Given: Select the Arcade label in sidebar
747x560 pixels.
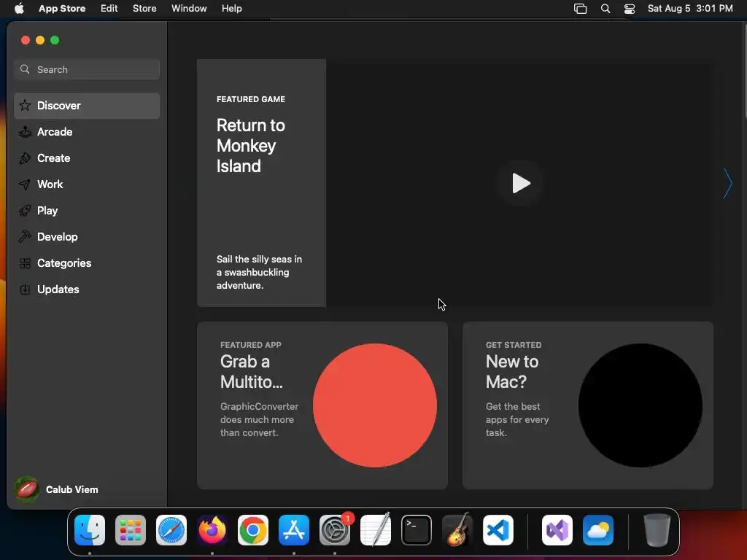Looking at the screenshot, I should (x=55, y=132).
